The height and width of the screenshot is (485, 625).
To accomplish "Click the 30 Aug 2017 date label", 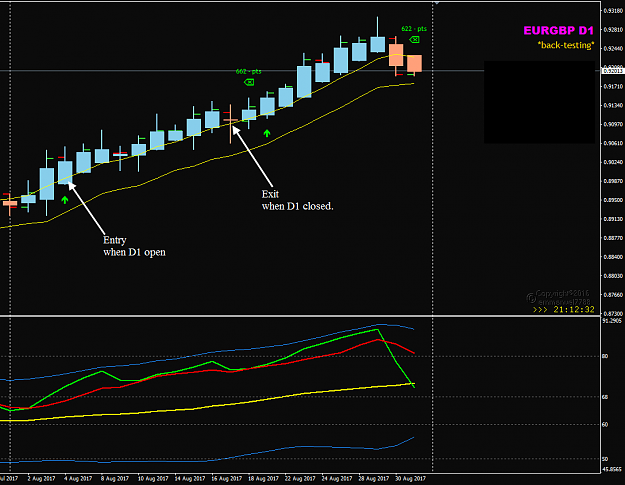I will click(410, 478).
